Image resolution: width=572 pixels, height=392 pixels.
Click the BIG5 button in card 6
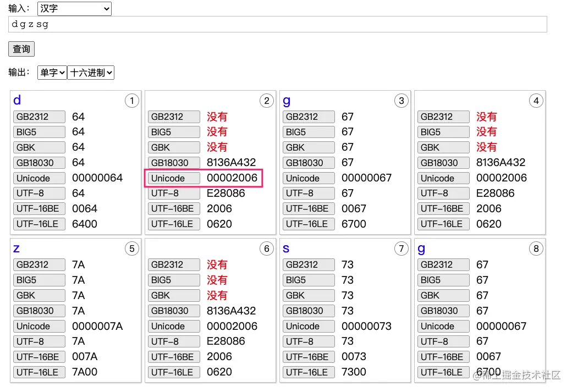174,280
